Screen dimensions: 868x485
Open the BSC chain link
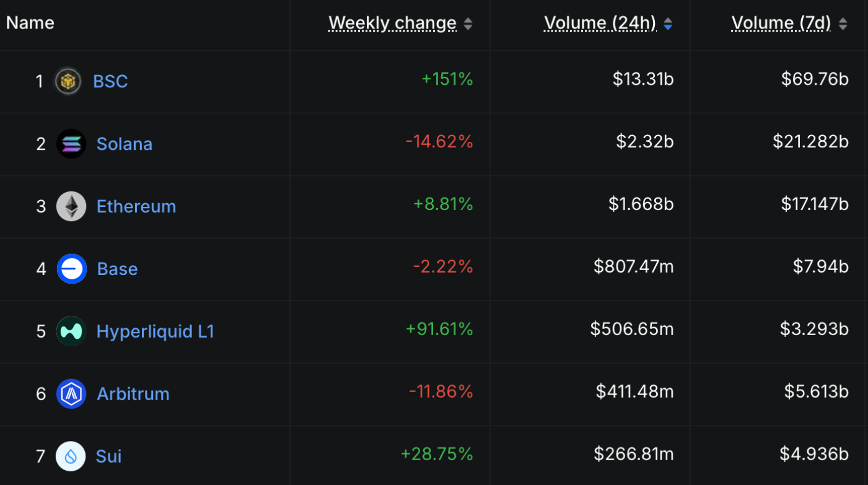tap(110, 81)
